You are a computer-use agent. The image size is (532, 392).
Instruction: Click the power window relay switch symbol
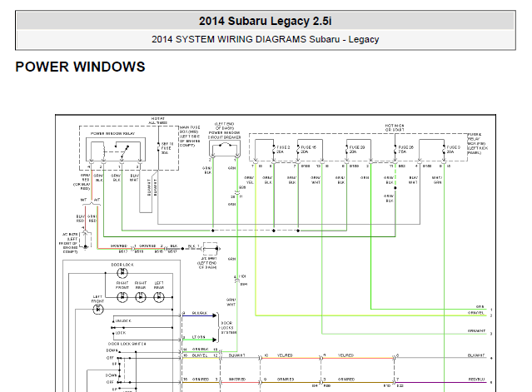[x=122, y=150]
